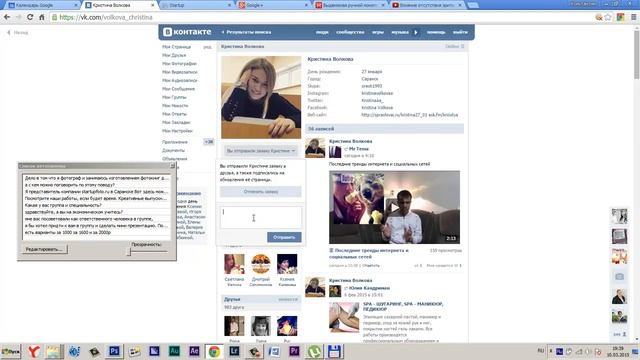Click the Редактировать... button in popup window
This screenshot has height=360, width=640.
pos(44,249)
